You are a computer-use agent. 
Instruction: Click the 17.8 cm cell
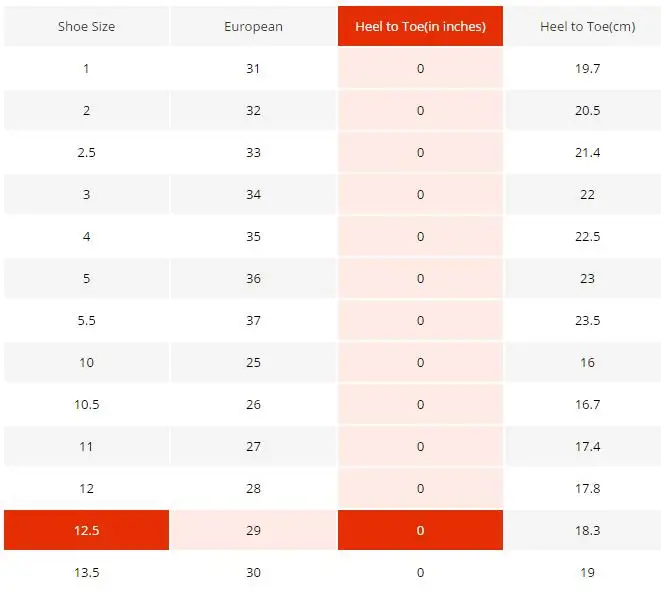[588, 488]
